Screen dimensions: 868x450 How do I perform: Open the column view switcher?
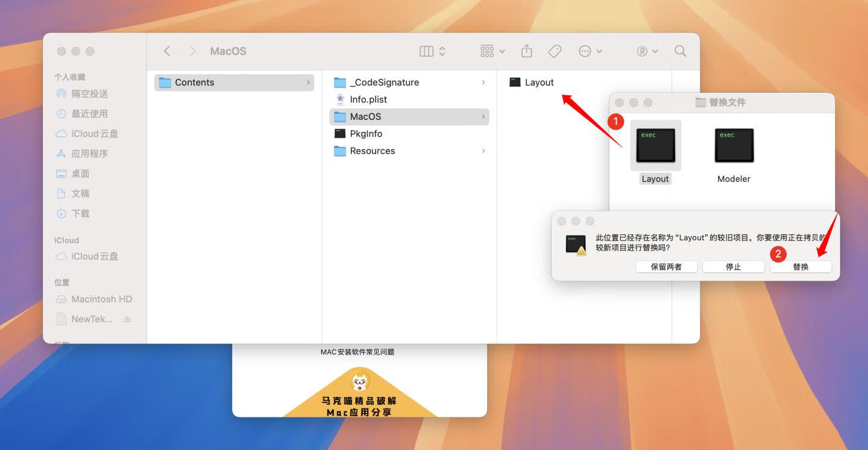pyautogui.click(x=432, y=51)
